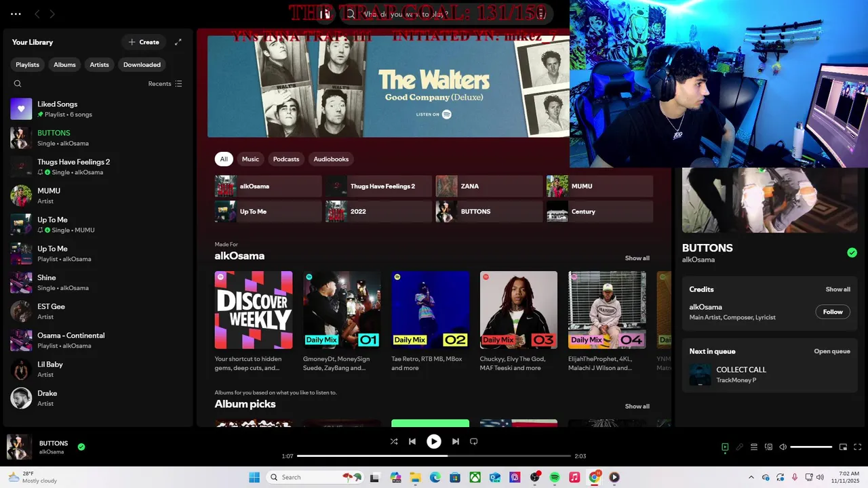The image size is (868, 488).
Task: Open alkOsama shortcut tile
Action: tap(268, 186)
